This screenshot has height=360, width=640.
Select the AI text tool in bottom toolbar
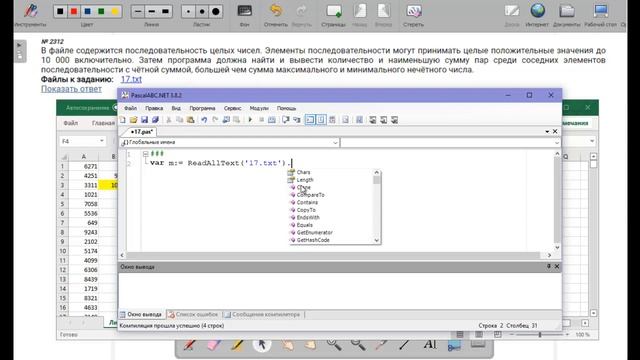tap(430, 345)
